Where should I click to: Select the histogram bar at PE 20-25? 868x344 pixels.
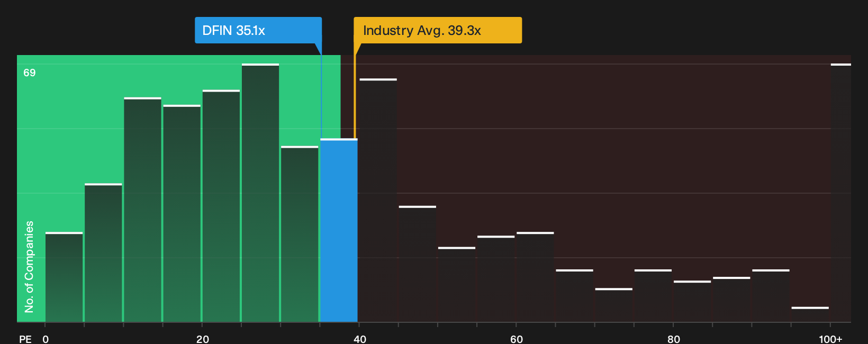point(221,206)
